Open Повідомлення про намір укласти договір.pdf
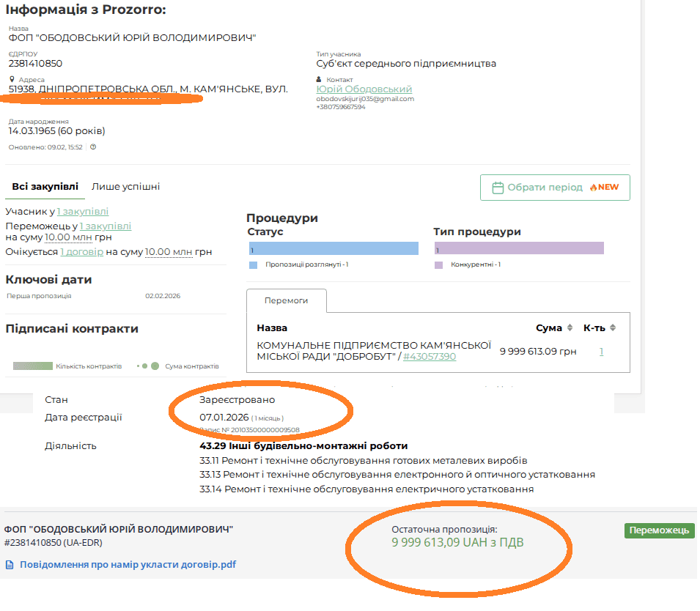Screen dimensions: 700x611 (x=128, y=565)
